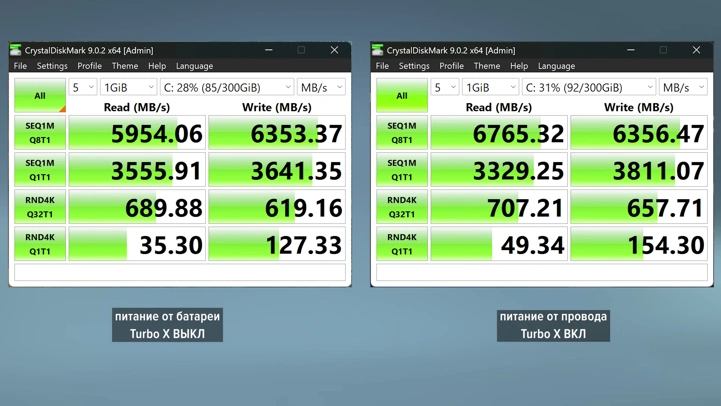Click read result 707.21 in right window

(499, 207)
